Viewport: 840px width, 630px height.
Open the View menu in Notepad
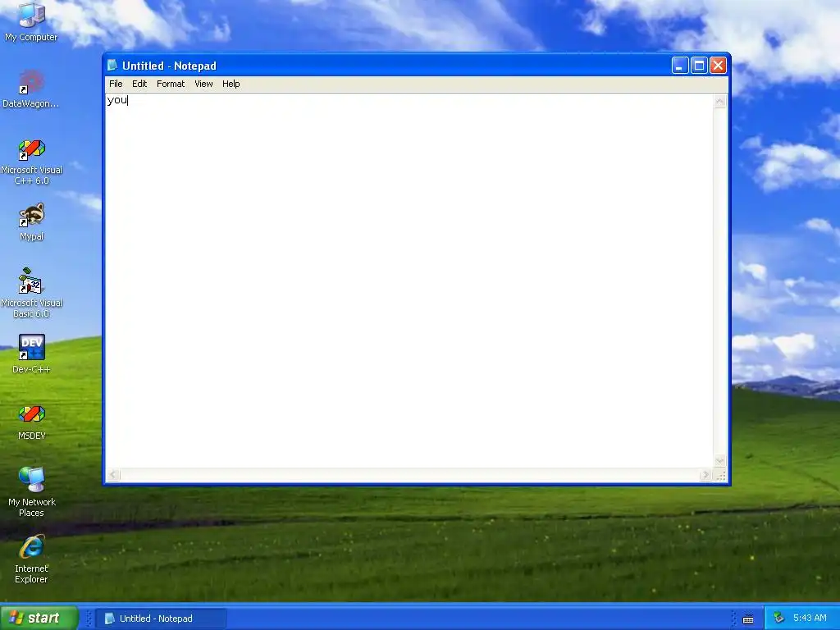click(x=203, y=84)
